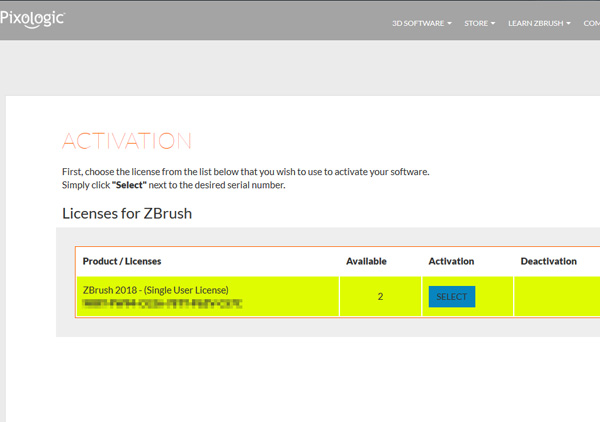The width and height of the screenshot is (600, 422).
Task: Click the available count 2
Action: click(x=380, y=297)
